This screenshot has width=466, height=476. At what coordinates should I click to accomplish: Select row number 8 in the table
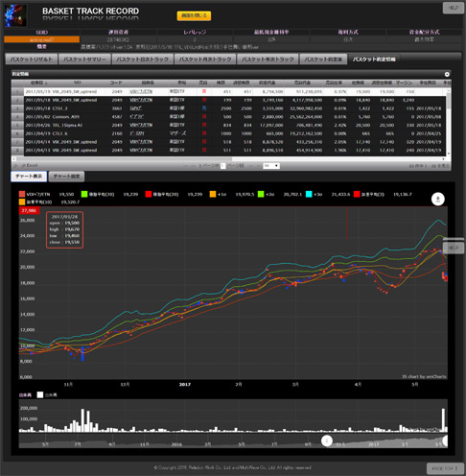click(17, 150)
